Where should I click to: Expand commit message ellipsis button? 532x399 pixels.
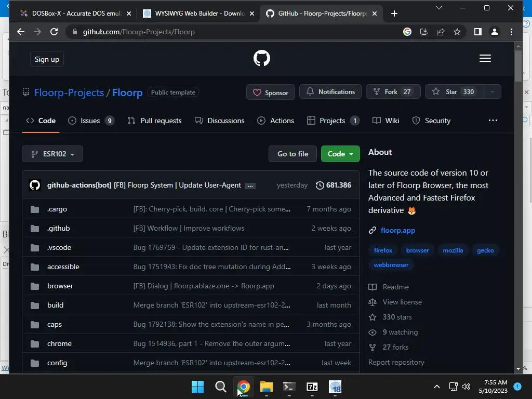tap(250, 186)
